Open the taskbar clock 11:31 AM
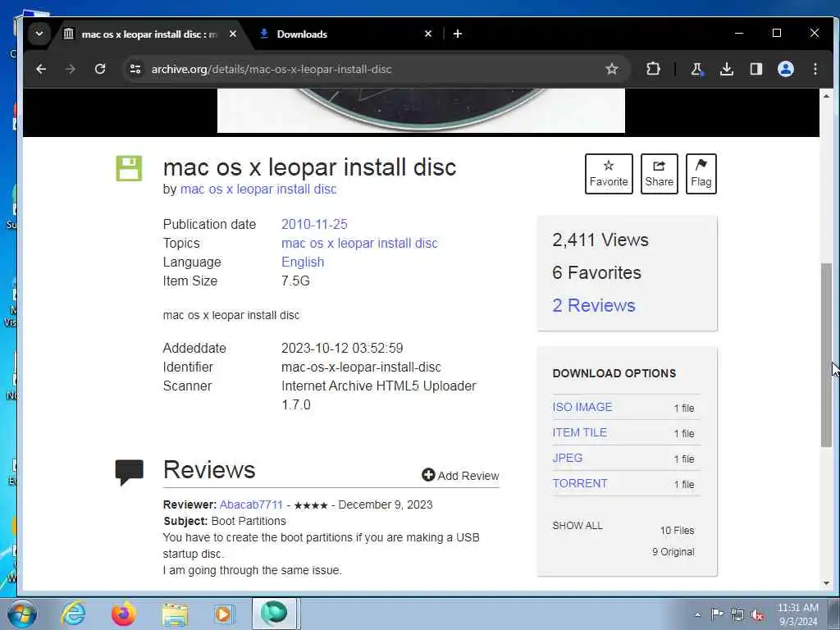The height and width of the screenshot is (630, 840). click(x=797, y=614)
